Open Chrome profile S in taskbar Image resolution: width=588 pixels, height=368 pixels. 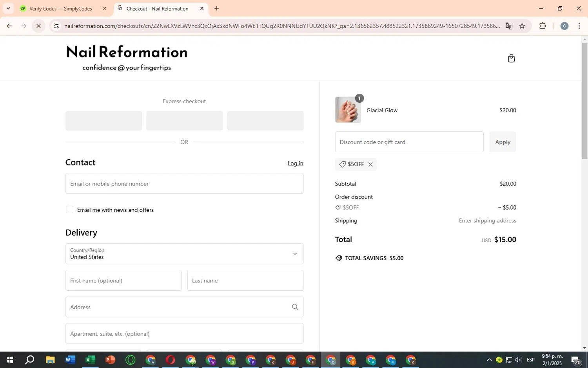(x=230, y=360)
